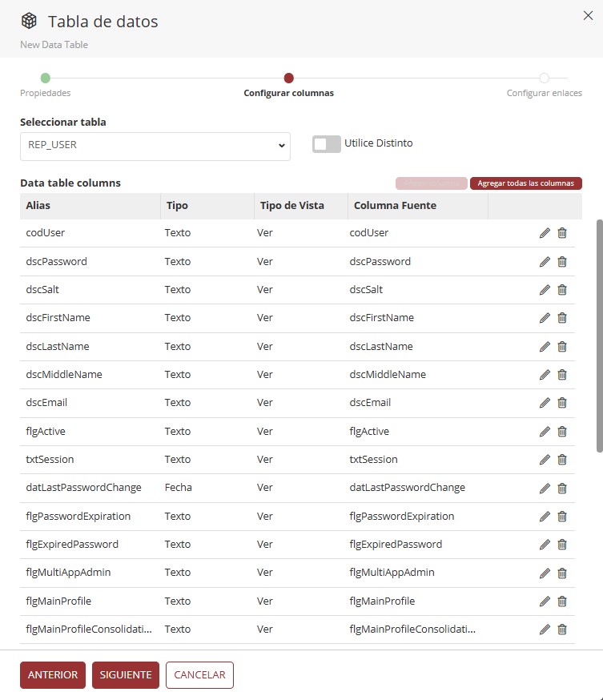Edit the dscSalt column with pencil icon
The height and width of the screenshot is (700, 603).
[x=545, y=290]
